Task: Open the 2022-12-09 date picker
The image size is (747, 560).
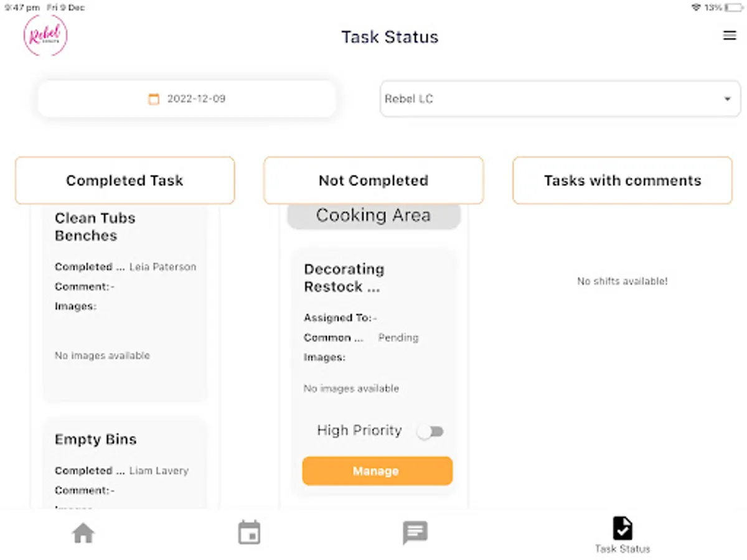Action: [x=195, y=99]
